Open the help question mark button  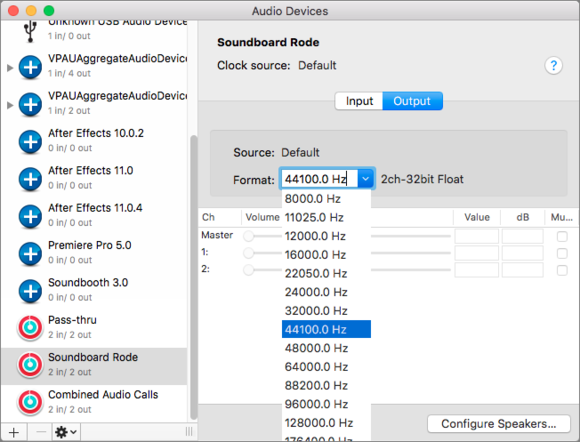(553, 66)
